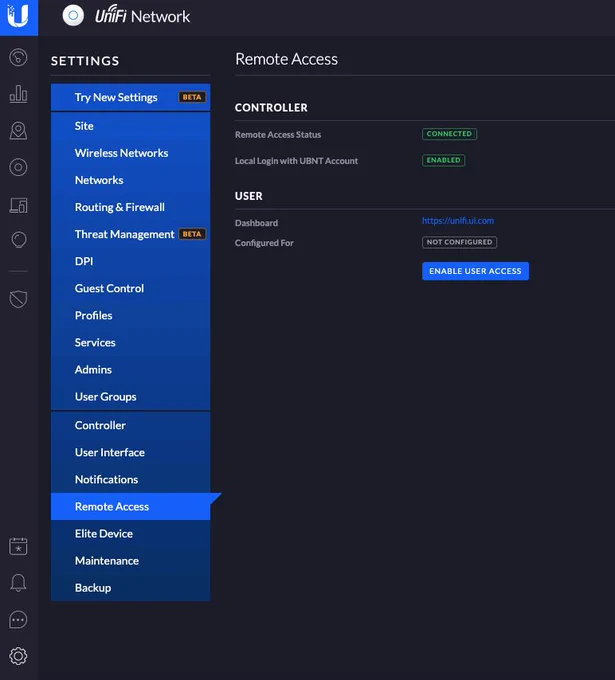The width and height of the screenshot is (615, 680).
Task: Open the https://unifi.ui.com dashboard link
Action: (458, 221)
